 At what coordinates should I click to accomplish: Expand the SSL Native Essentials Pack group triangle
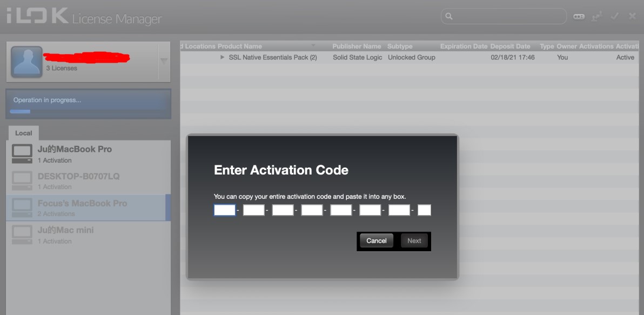[x=222, y=57]
